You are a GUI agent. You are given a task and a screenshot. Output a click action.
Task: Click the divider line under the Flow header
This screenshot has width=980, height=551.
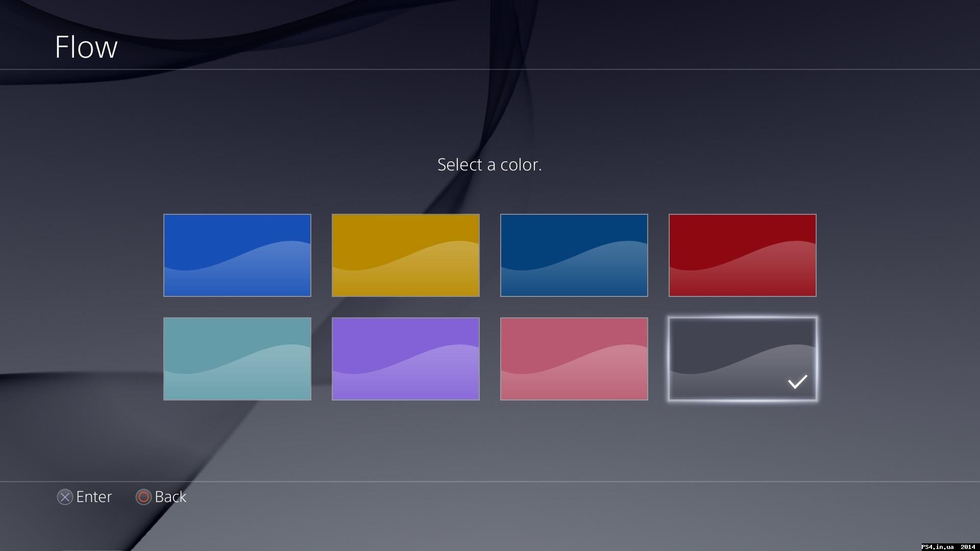[490, 70]
